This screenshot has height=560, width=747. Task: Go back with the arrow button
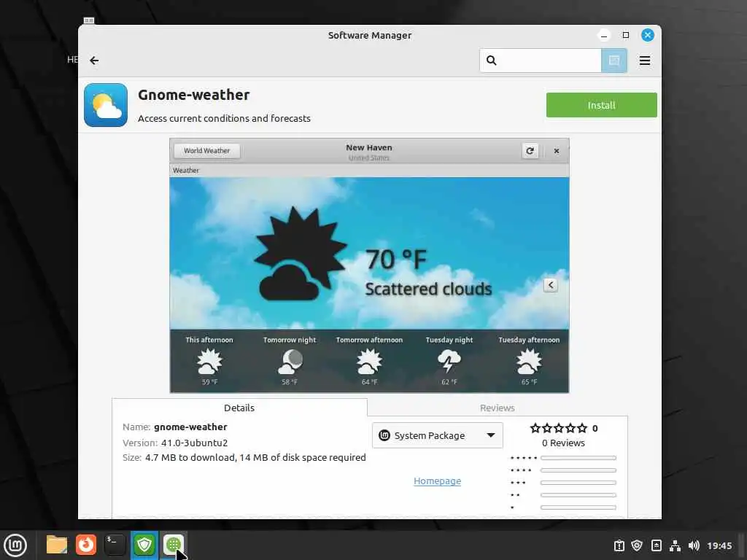click(94, 61)
